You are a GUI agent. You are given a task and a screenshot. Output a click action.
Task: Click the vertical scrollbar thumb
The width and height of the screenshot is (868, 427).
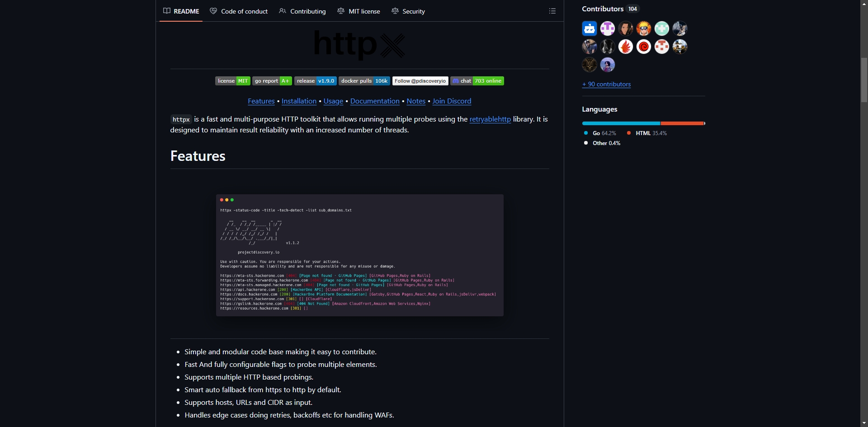click(864, 80)
